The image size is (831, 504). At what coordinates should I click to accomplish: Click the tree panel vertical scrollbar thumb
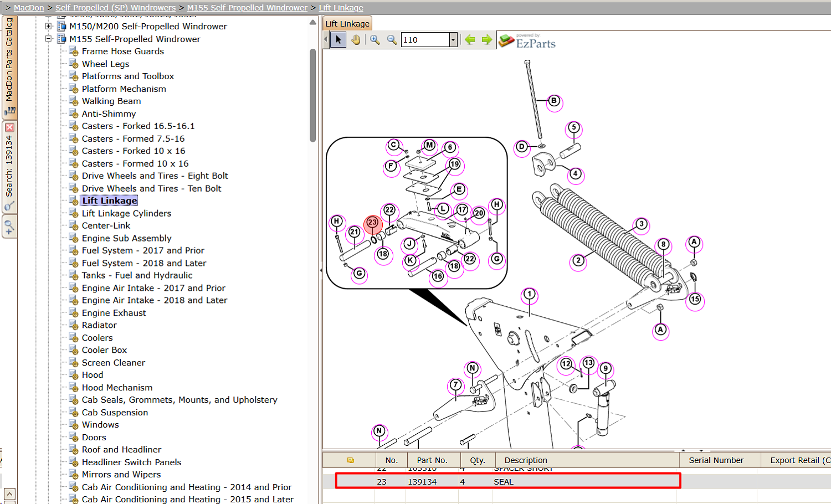point(312,95)
